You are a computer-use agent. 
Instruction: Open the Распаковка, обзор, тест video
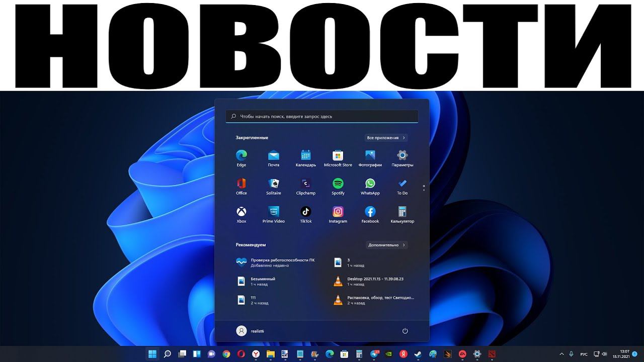374,300
